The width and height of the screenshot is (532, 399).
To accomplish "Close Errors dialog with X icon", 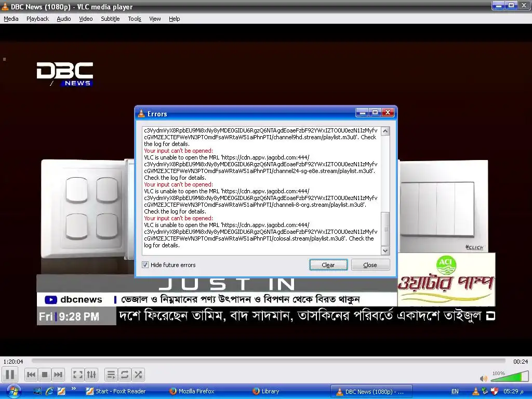I will point(388,112).
